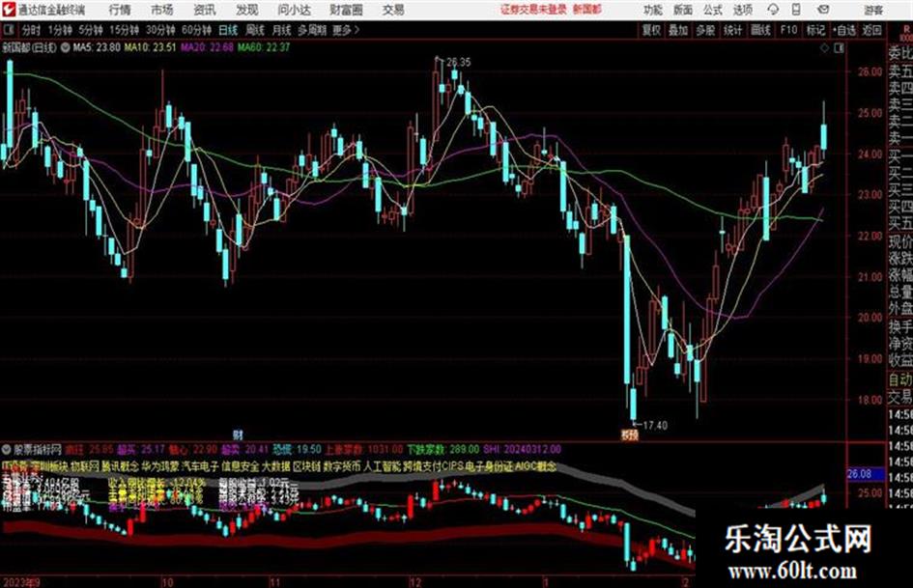Expand main chart indicator dropdown arrow
This screenshot has width=913, height=588.
(65, 47)
